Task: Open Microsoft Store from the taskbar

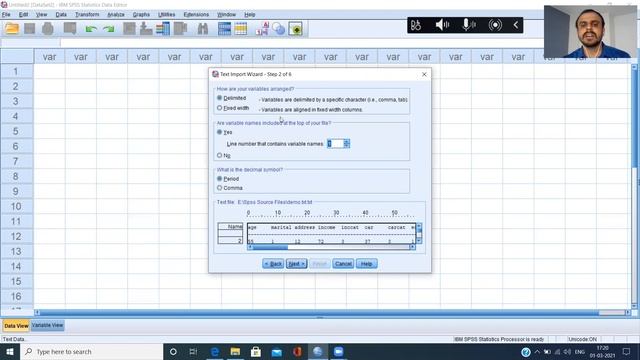Action: [256, 351]
